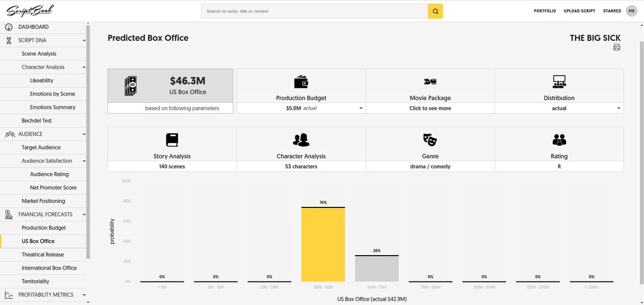Click the Movie Package camera icon

click(x=430, y=82)
